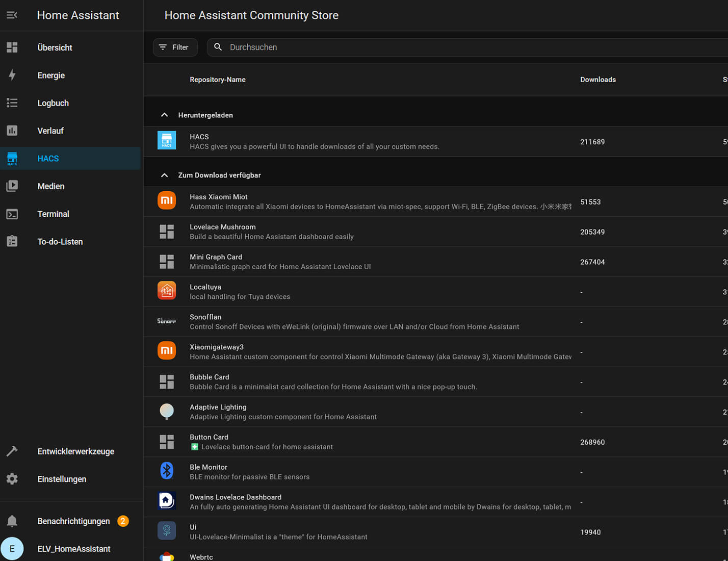Open the ELV_HomeAssistant user profile
This screenshot has height=561, width=728.
73,549
